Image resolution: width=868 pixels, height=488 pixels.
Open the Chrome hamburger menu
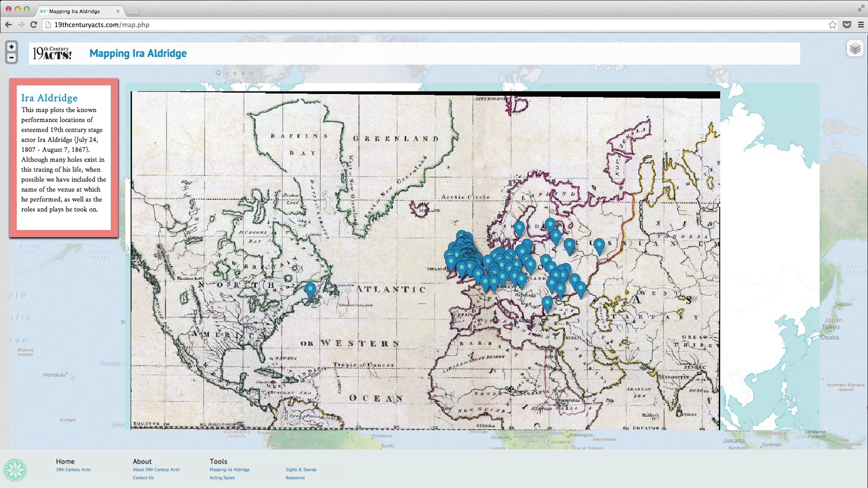[x=861, y=25]
